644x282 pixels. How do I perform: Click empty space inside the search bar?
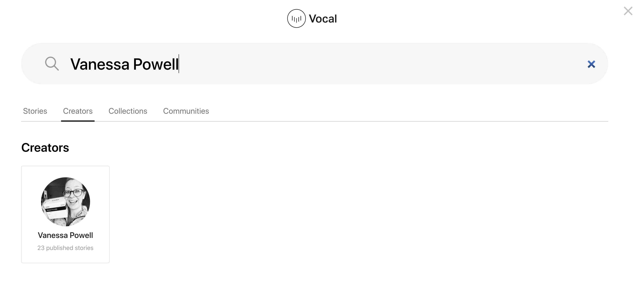point(375,64)
